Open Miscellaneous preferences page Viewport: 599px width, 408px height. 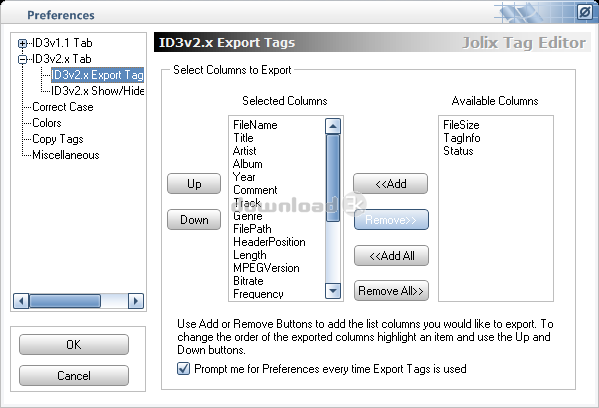(x=66, y=155)
